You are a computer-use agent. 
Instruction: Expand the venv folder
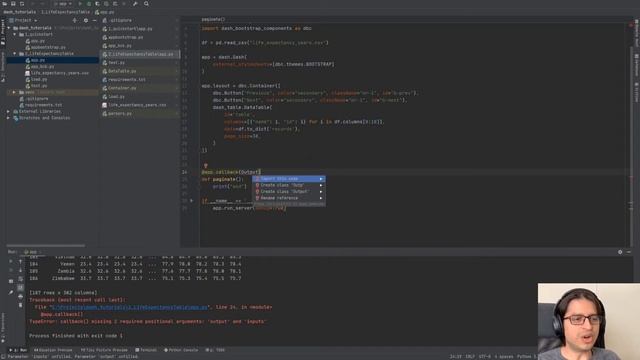coord(14,92)
